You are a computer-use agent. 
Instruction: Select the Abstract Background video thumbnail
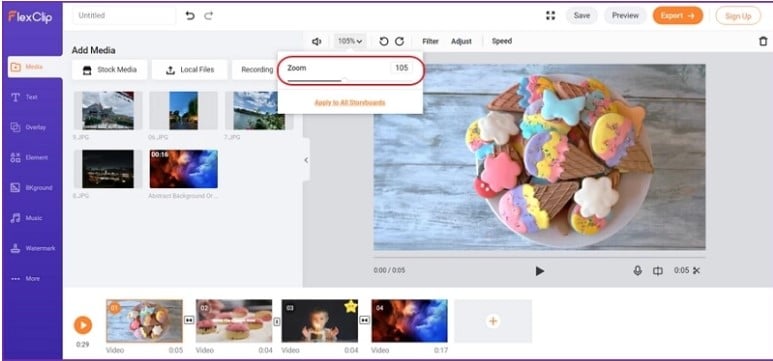[x=183, y=169]
